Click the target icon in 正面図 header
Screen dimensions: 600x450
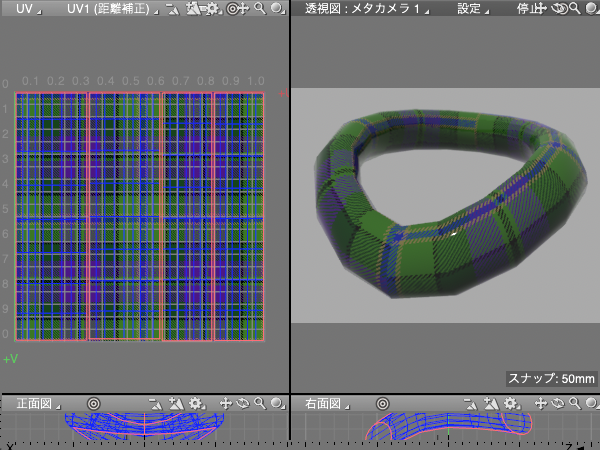click(x=93, y=404)
